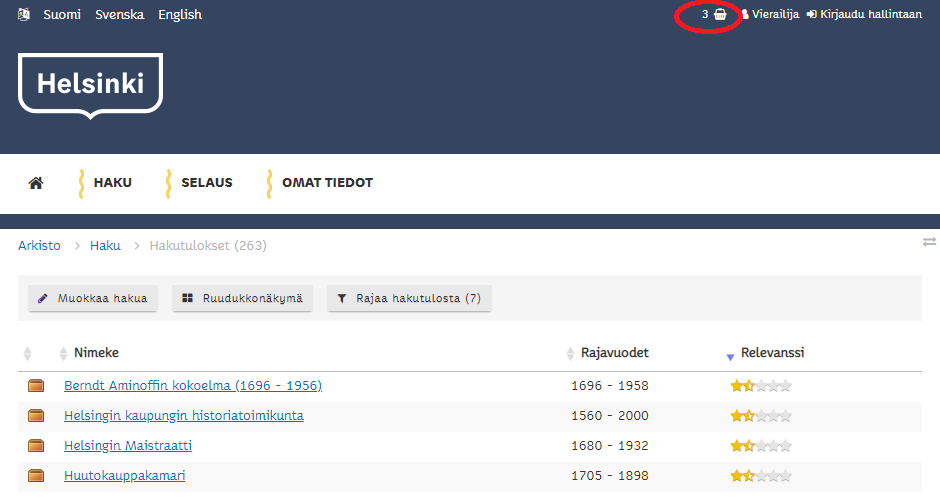Image resolution: width=940 pixels, height=498 pixels.
Task: Click Kirjaudu hallintaan login link
Action: pyautogui.click(x=864, y=15)
